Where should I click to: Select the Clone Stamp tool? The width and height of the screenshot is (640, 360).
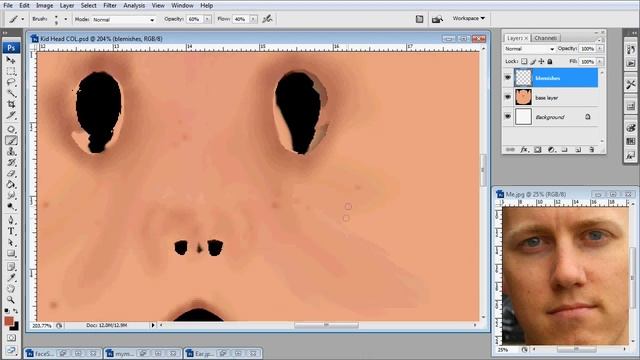coord(11,151)
